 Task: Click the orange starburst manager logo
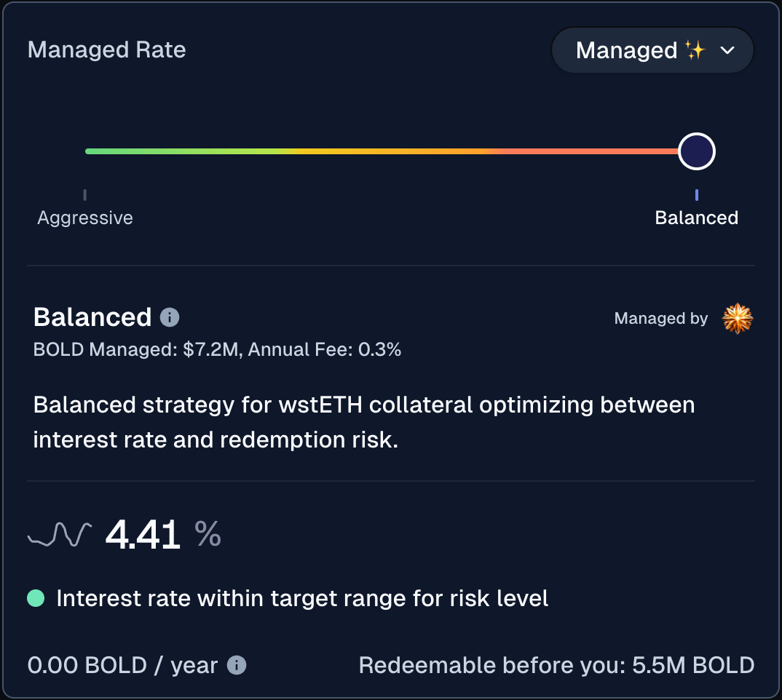(737, 319)
